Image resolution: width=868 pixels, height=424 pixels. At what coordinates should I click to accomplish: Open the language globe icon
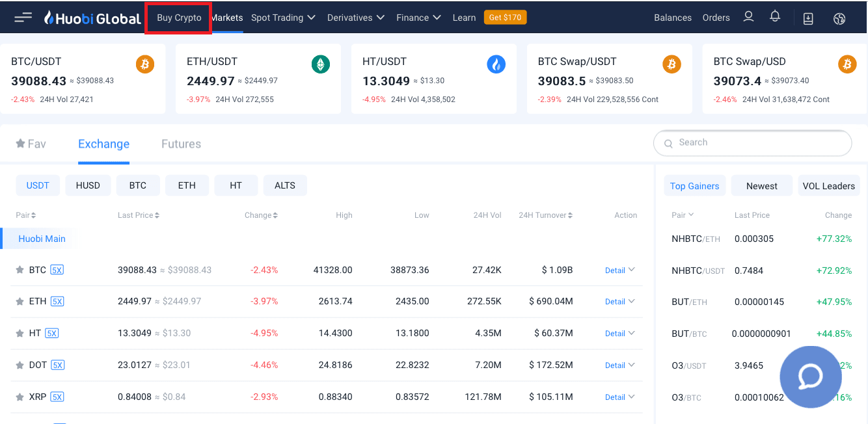coord(839,18)
